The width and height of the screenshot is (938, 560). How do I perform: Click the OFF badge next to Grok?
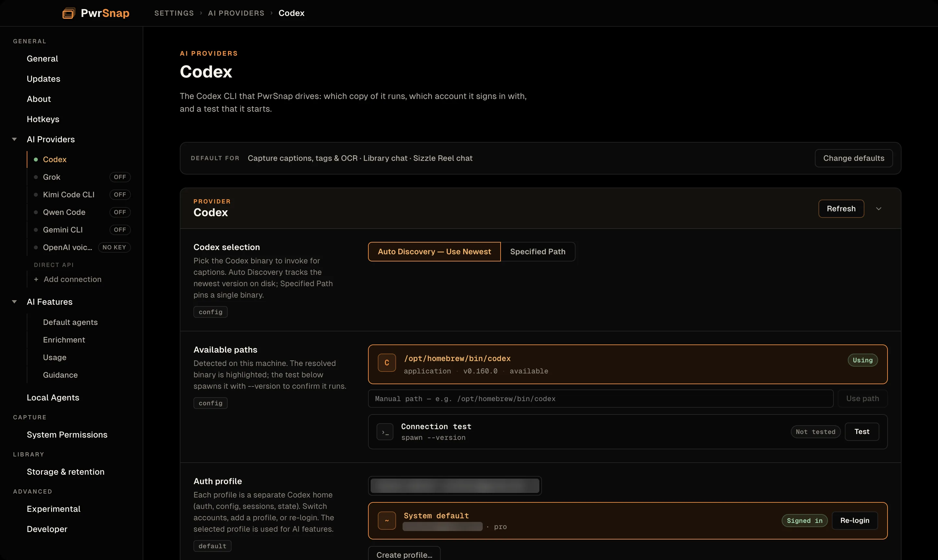pos(120,177)
